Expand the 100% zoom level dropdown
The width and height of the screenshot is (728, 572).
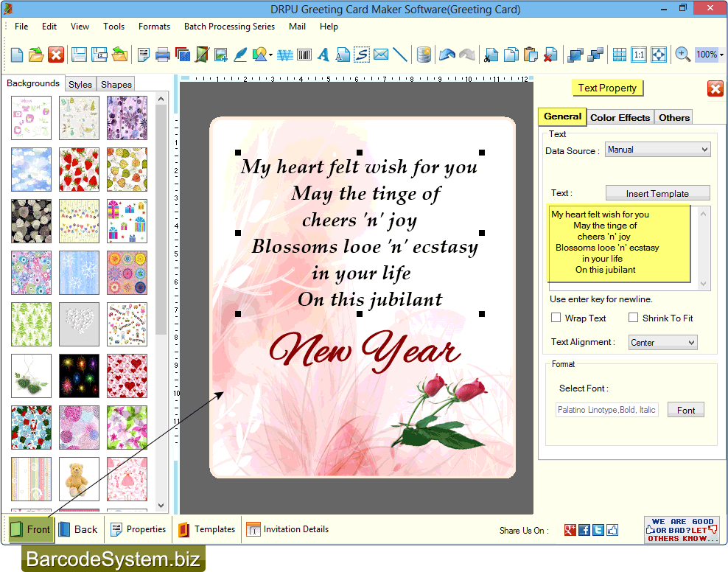[721, 55]
